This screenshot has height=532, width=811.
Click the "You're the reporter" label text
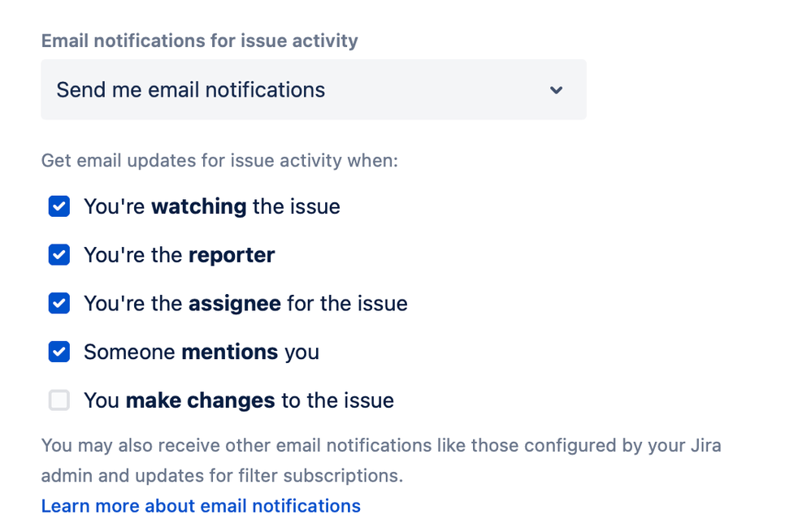click(179, 255)
